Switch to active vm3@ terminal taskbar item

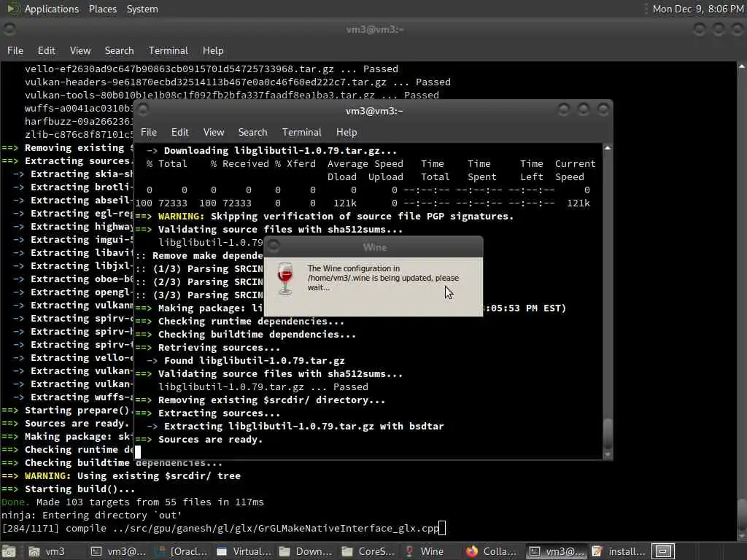click(557, 551)
